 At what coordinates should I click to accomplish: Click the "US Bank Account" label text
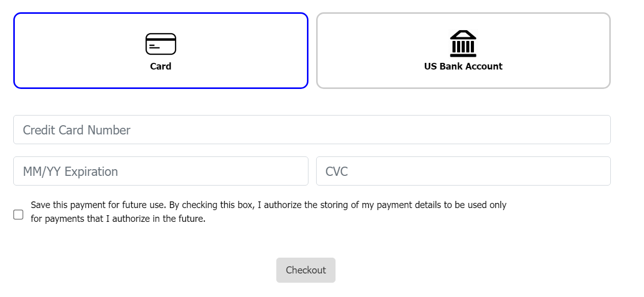(463, 66)
